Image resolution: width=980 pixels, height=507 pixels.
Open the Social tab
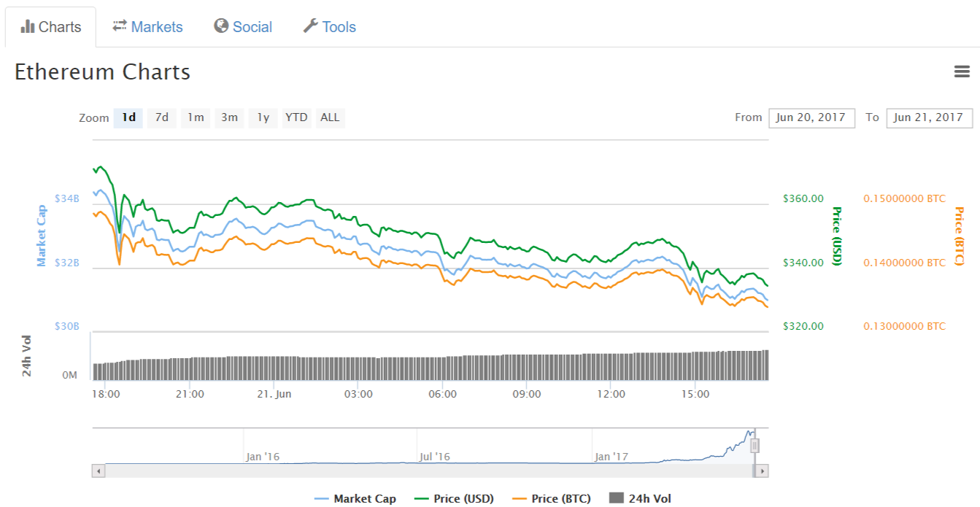(x=243, y=27)
